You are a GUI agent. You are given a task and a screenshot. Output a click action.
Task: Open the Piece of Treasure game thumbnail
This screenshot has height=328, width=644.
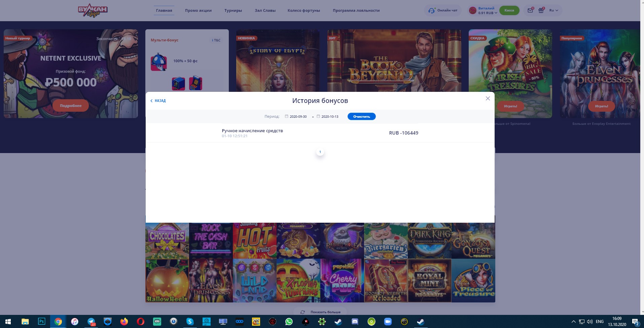pyautogui.click(x=473, y=281)
